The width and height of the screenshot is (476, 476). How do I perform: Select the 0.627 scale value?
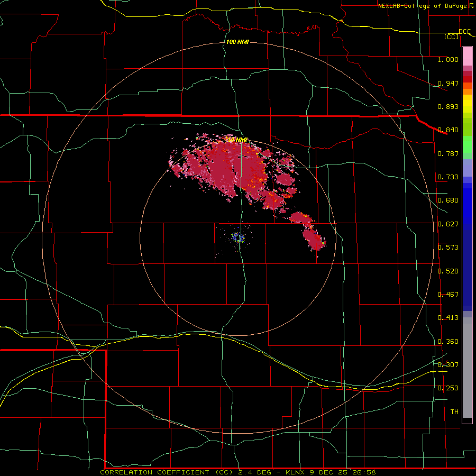pyautogui.click(x=448, y=224)
